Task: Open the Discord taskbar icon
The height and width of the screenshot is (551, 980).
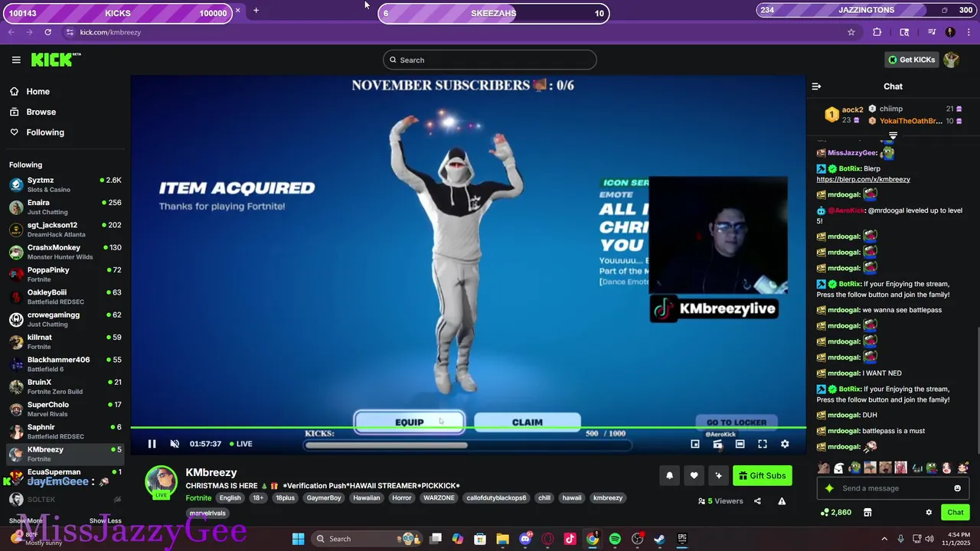Action: 525,539
